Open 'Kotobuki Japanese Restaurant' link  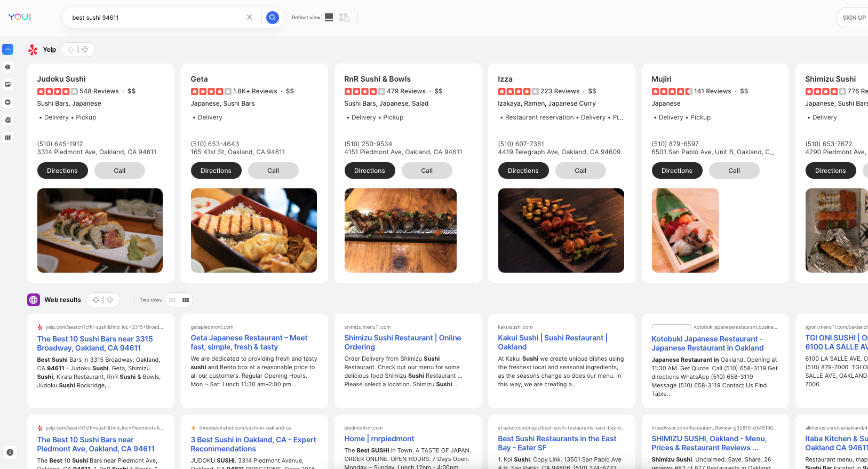(x=708, y=343)
